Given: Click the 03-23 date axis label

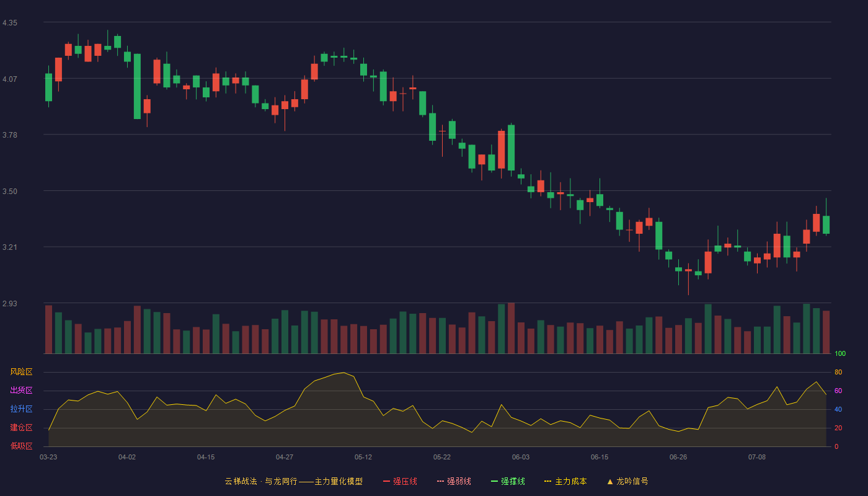Looking at the screenshot, I should pyautogui.click(x=48, y=457).
